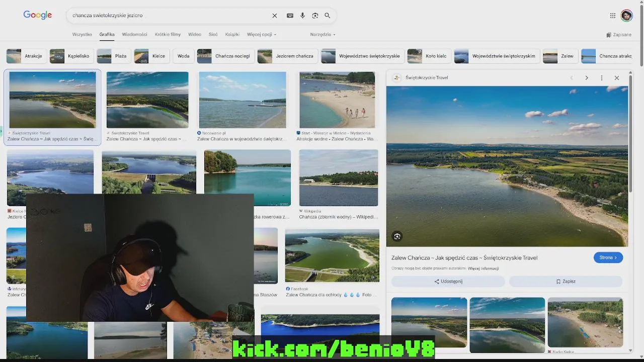Switch to the Wszystko tab
644x362 pixels.
pos(82,35)
